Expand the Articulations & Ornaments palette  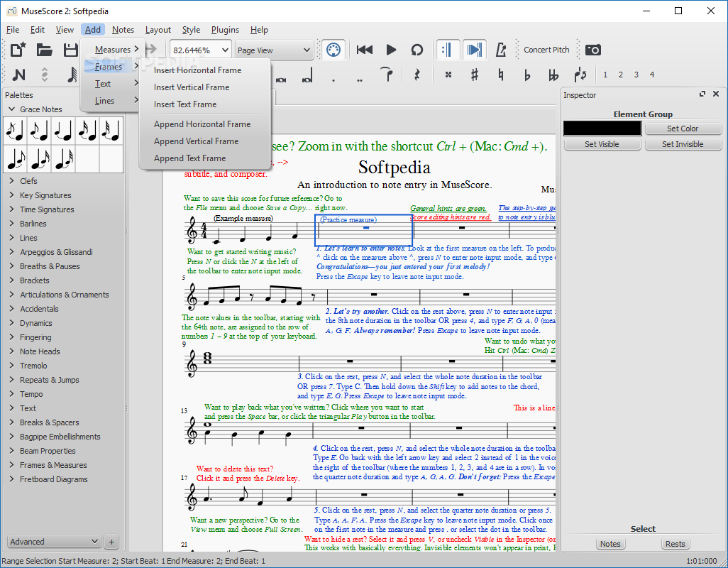pos(12,295)
